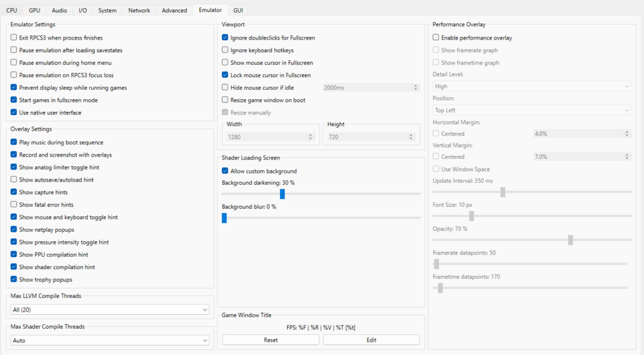
Task: Open the GPU settings tab
Action: click(x=35, y=10)
